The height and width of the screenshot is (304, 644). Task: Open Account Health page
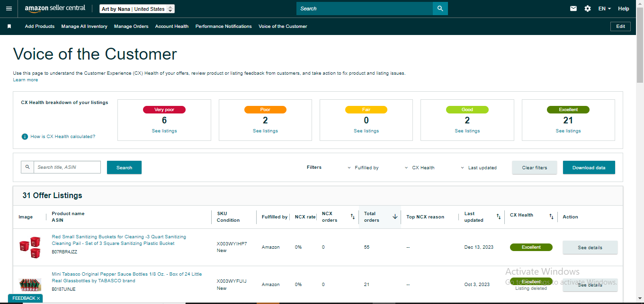(x=172, y=26)
